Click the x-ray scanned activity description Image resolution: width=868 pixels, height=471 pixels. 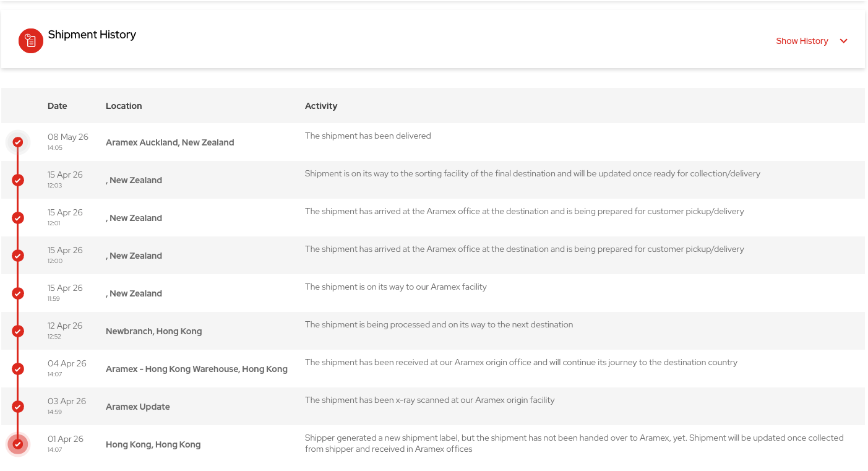[430, 400]
